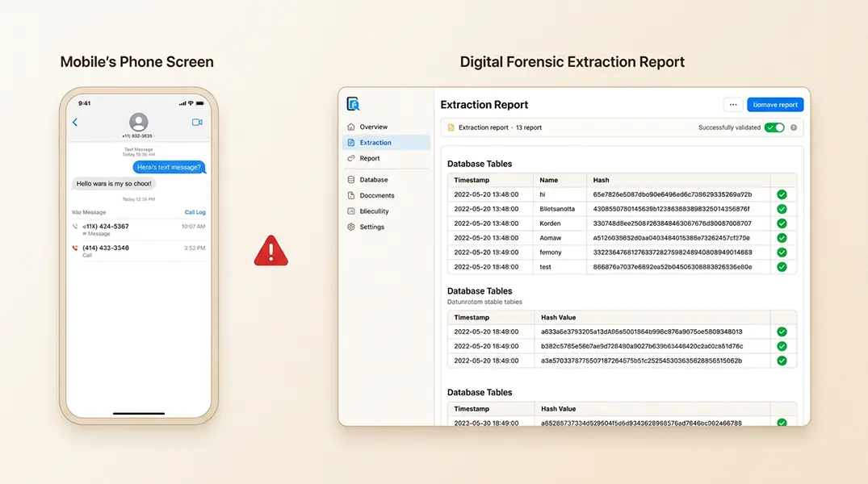Open Overview in the sidebar
Screen dimensions: 868x484
click(x=373, y=127)
